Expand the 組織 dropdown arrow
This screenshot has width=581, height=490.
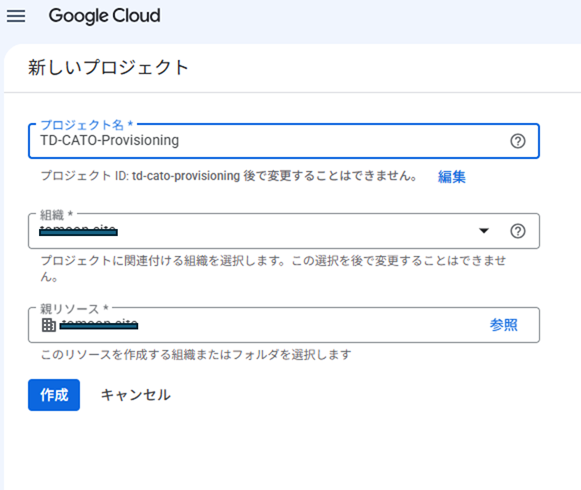click(x=484, y=231)
